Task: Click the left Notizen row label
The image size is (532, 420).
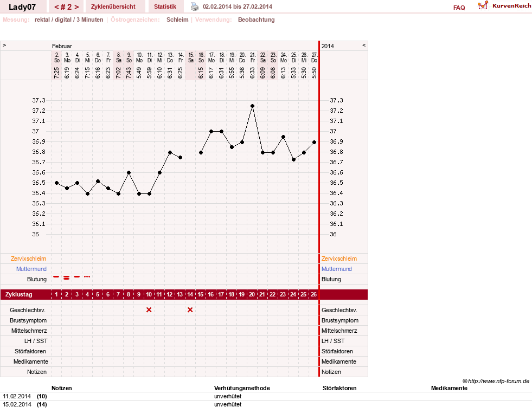Action: (x=37, y=372)
